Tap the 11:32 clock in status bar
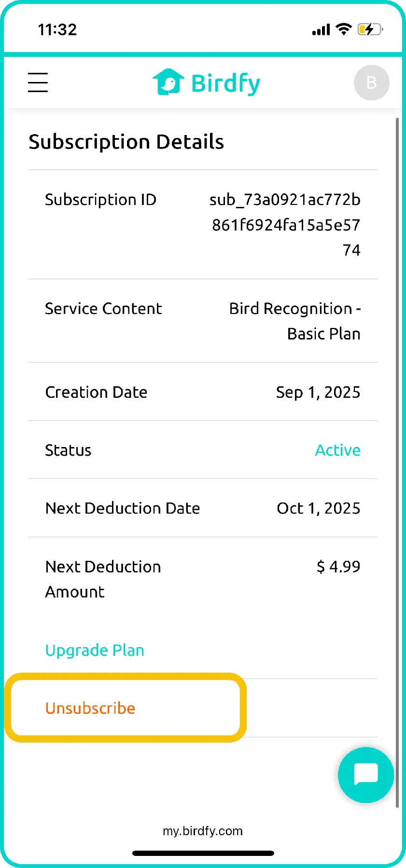 (57, 30)
